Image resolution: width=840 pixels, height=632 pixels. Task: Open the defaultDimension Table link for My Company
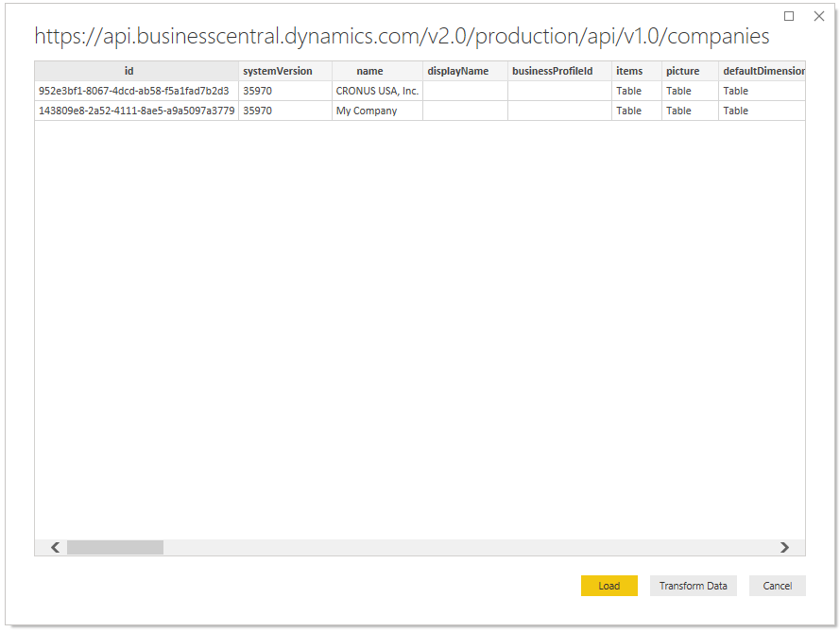coord(735,111)
